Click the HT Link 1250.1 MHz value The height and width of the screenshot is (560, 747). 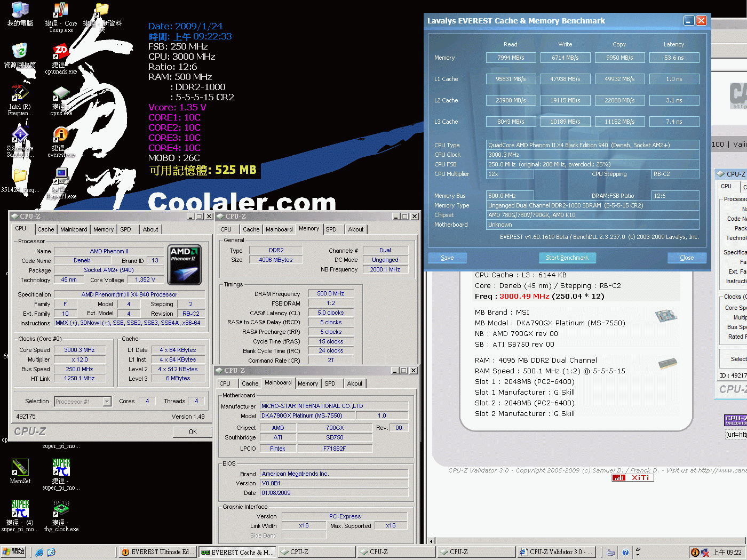tap(80, 378)
